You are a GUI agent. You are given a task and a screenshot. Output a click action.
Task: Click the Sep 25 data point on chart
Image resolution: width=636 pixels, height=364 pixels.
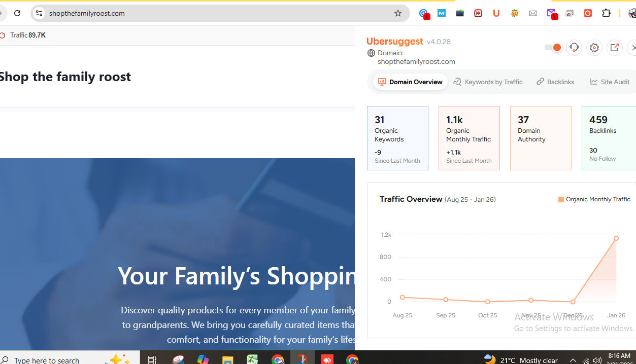[x=446, y=300]
